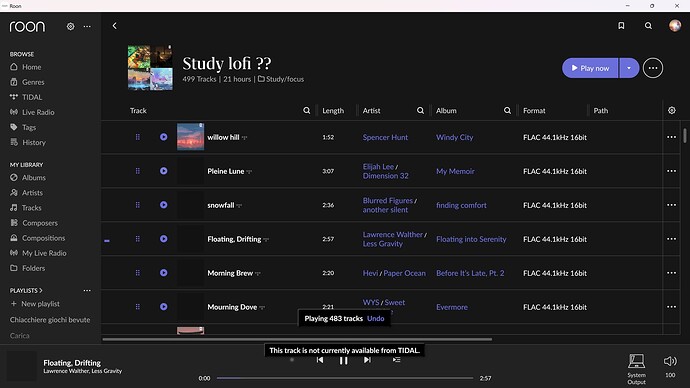Open the Track column filter search icon
The image size is (690, 388).
[x=306, y=110]
